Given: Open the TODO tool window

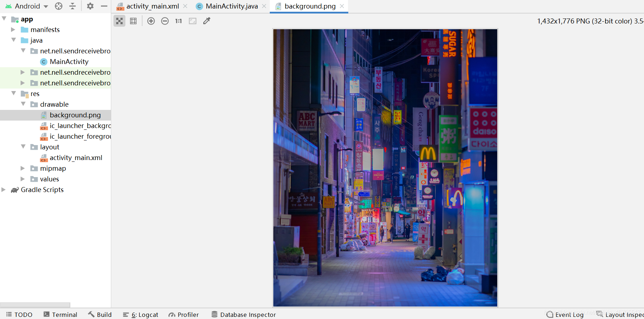Looking at the screenshot, I should [x=19, y=314].
